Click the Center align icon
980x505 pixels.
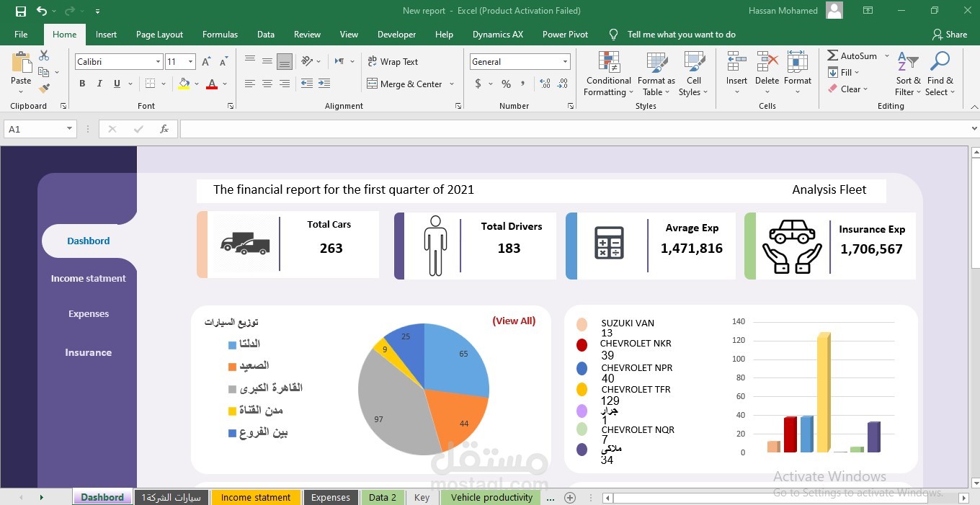point(267,84)
